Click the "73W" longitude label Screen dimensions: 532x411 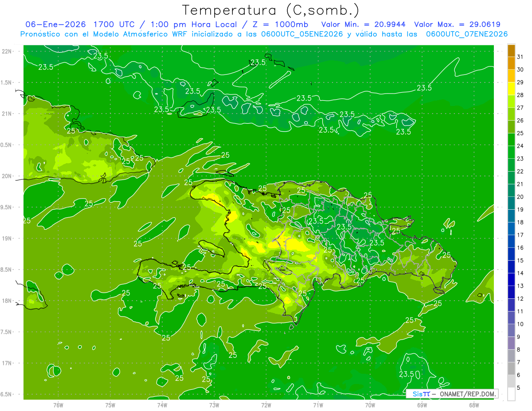[x=214, y=405]
